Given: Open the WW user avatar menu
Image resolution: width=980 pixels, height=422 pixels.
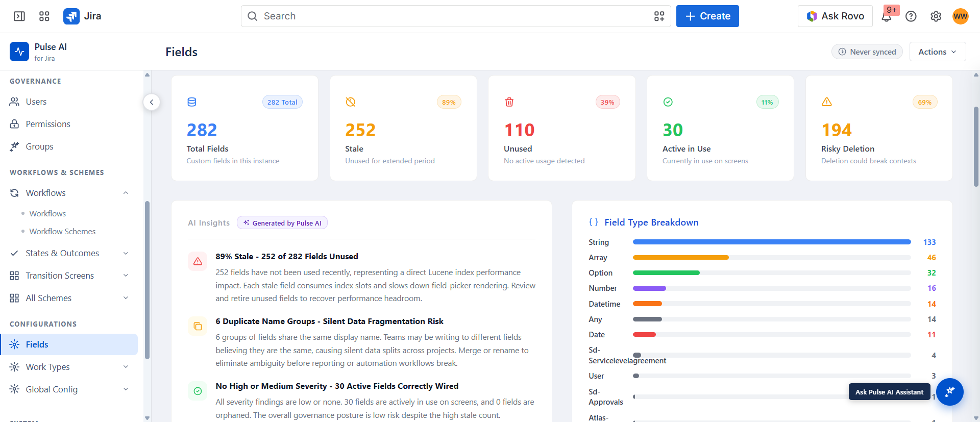Looking at the screenshot, I should click(961, 16).
